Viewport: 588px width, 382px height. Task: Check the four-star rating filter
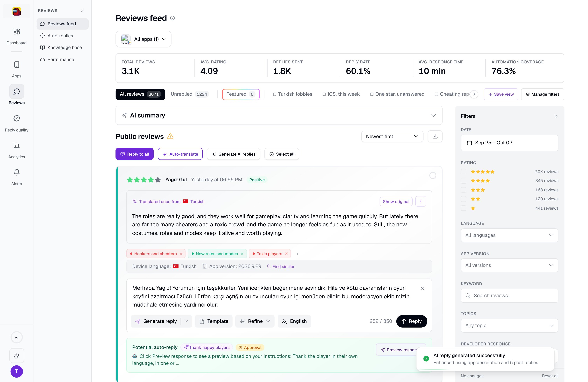464,181
